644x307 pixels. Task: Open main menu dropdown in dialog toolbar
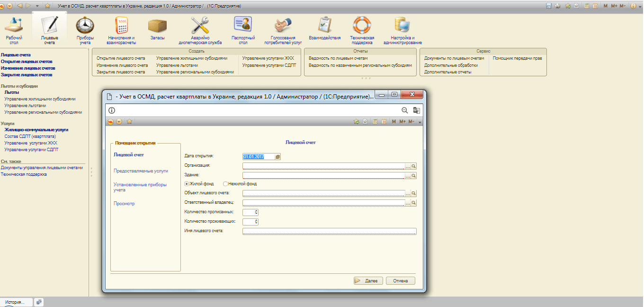119,121
